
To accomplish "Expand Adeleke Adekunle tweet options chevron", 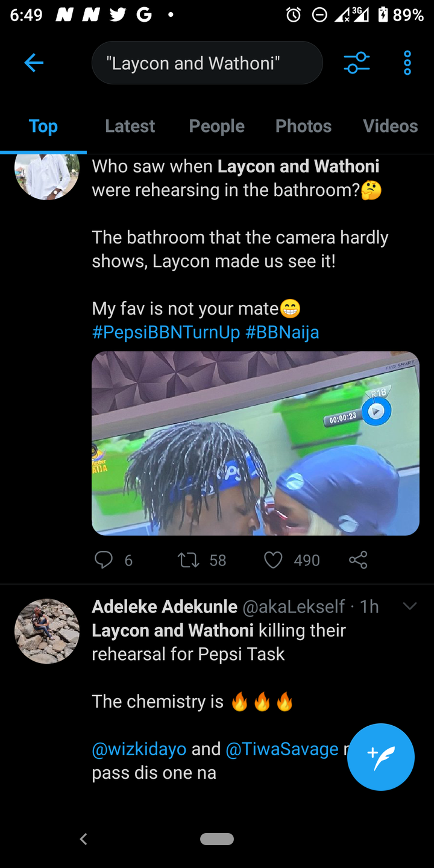I will pyautogui.click(x=410, y=606).
